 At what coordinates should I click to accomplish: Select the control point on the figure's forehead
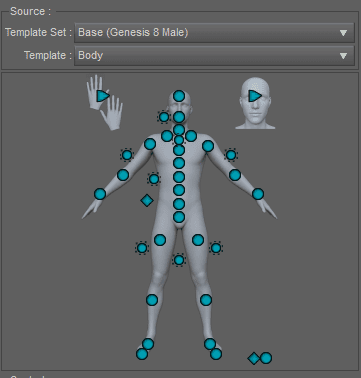(179, 96)
